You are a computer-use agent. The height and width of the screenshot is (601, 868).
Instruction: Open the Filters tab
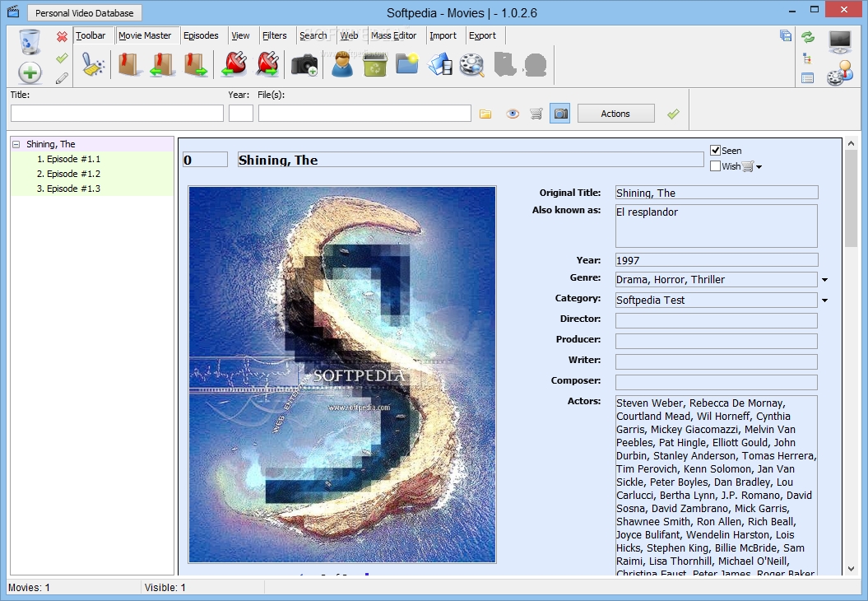[x=275, y=35]
